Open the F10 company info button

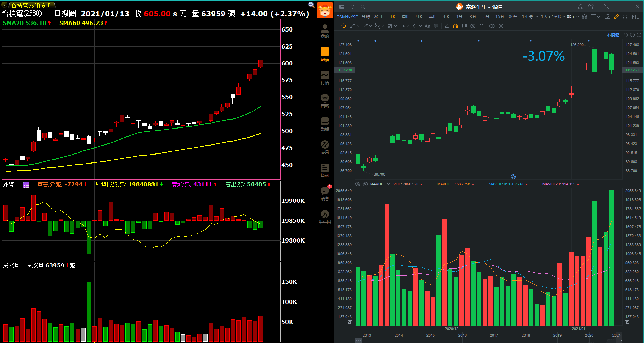[636, 17]
